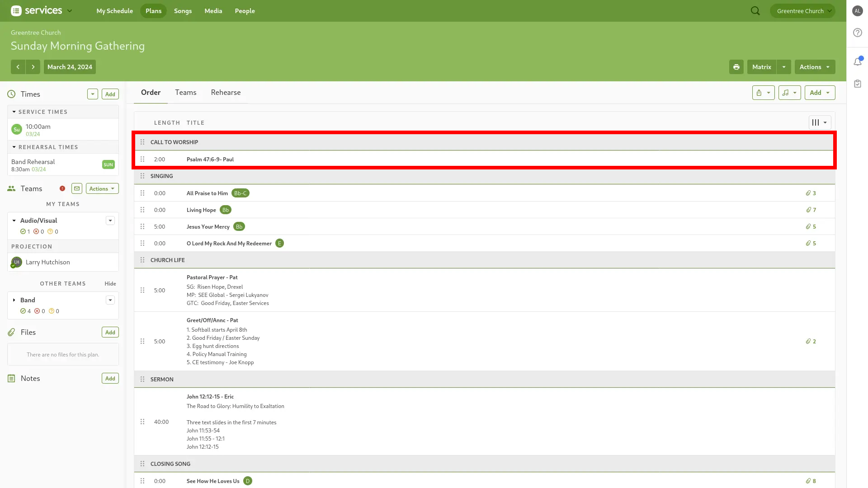Open the help question mark icon
Viewport: 868px width, 488px height.
click(x=858, y=33)
